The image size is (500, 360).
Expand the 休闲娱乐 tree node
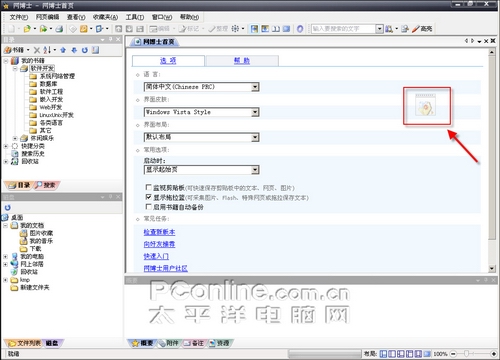(x=15, y=138)
